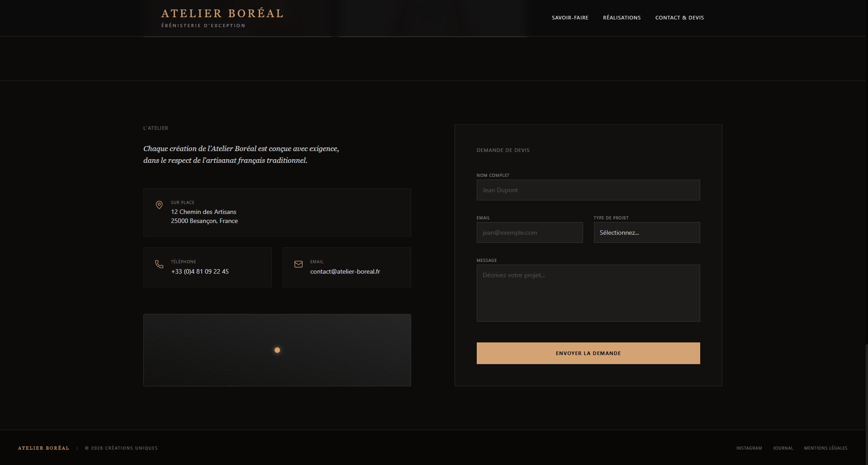Click Envoyer la demande button

(x=588, y=353)
